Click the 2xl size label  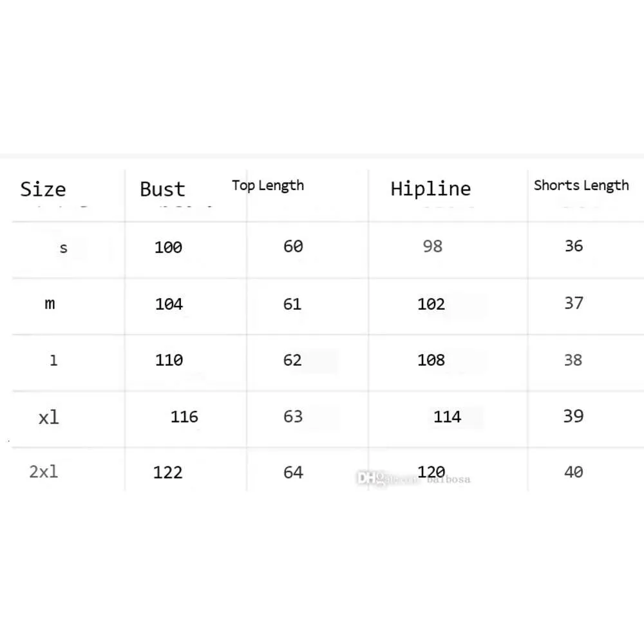pyautogui.click(x=44, y=471)
